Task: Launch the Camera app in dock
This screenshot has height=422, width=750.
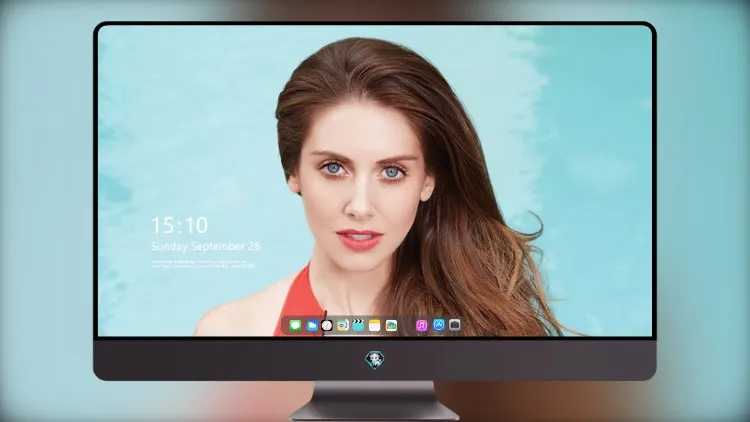Action: [455, 325]
